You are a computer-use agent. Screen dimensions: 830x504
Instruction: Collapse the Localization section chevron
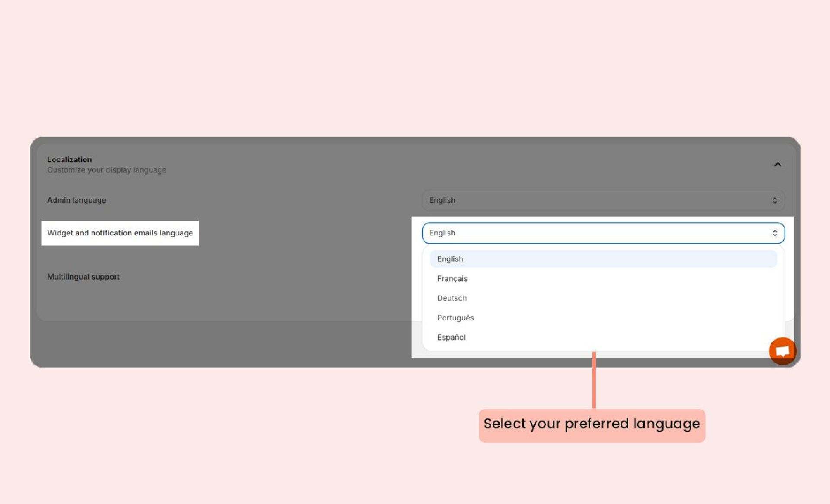(777, 165)
